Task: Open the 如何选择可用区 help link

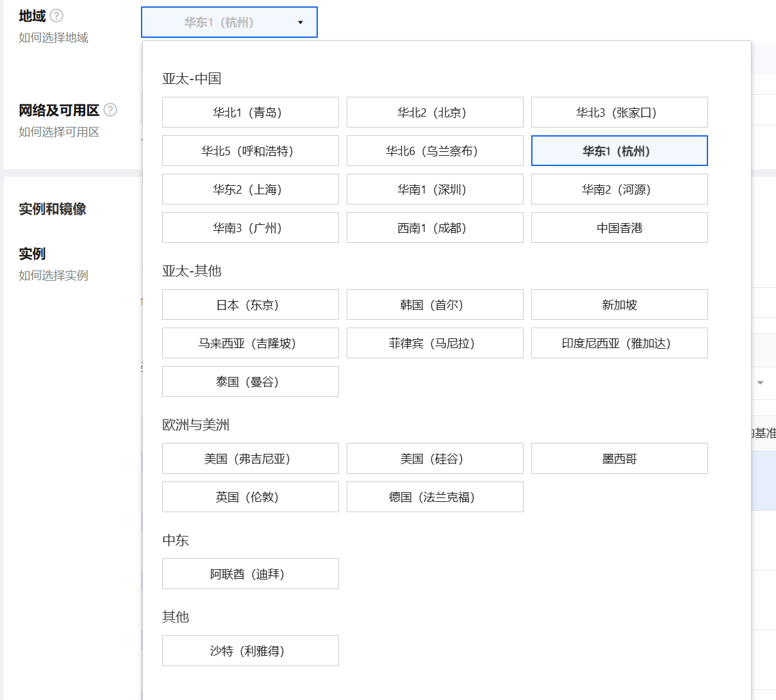Action: click(59, 132)
